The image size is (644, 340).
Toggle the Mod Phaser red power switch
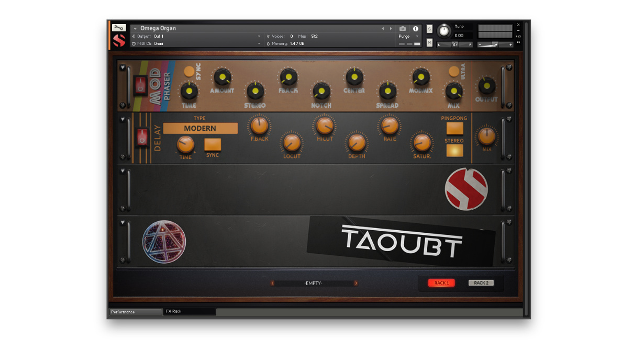pos(141,85)
